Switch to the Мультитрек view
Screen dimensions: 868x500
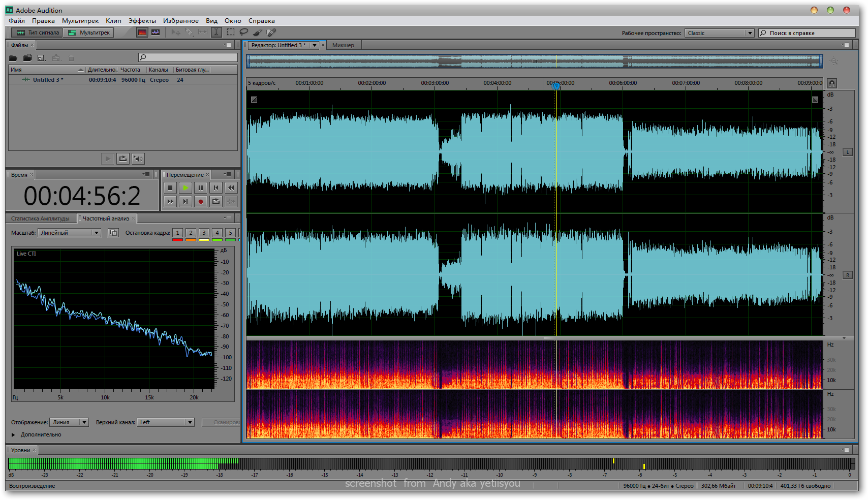[89, 33]
